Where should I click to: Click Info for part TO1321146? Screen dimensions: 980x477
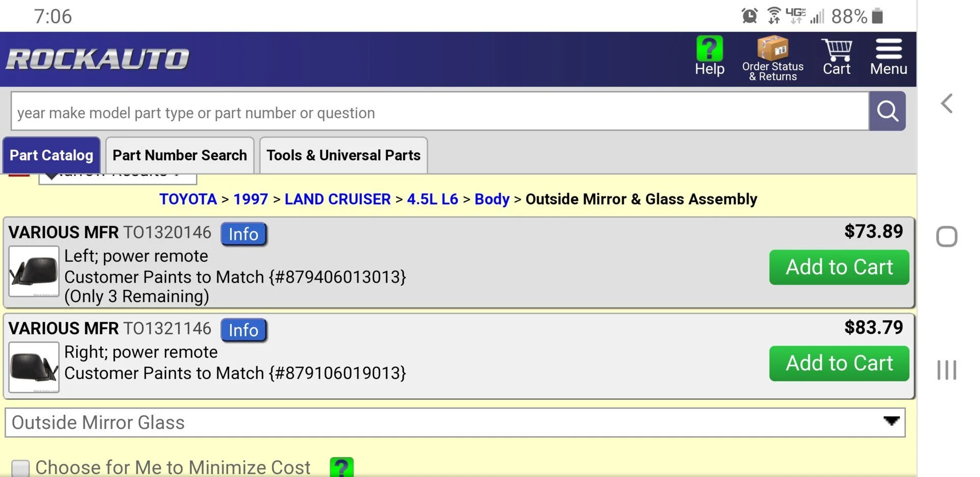click(243, 330)
